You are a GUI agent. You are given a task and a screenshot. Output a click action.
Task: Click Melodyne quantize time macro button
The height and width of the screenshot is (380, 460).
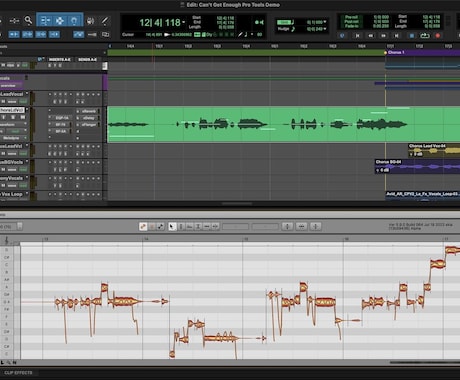(302, 227)
